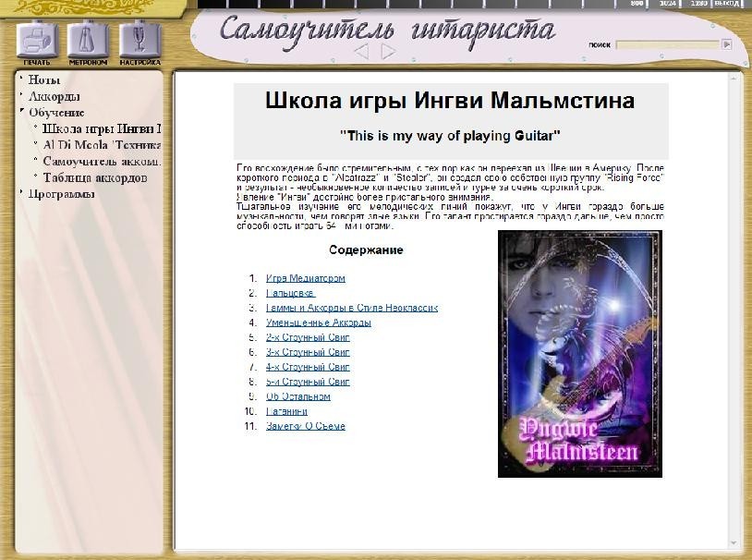
Task: Open the Игра Медиатором chapter link
Action: 306,278
